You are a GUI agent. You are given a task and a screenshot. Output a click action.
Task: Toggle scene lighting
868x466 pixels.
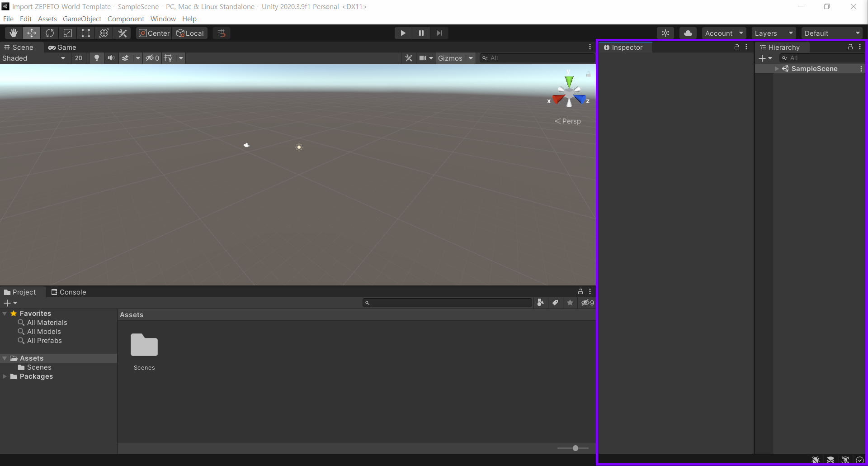click(96, 58)
